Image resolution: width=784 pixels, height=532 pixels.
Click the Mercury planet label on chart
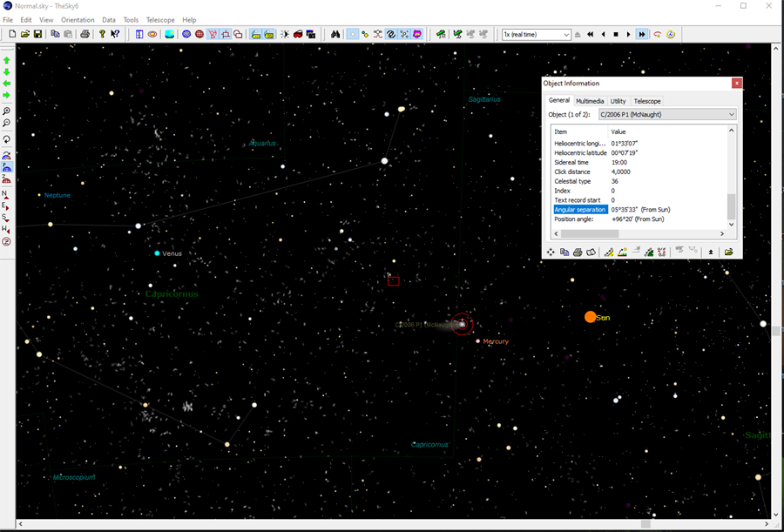pyautogui.click(x=496, y=341)
